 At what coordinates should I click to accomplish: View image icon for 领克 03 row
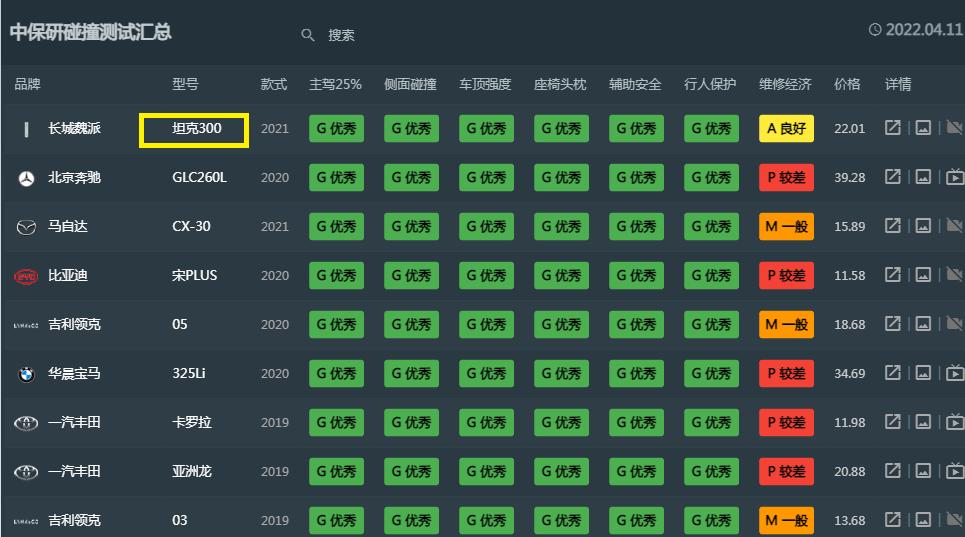pyautogui.click(x=923, y=520)
